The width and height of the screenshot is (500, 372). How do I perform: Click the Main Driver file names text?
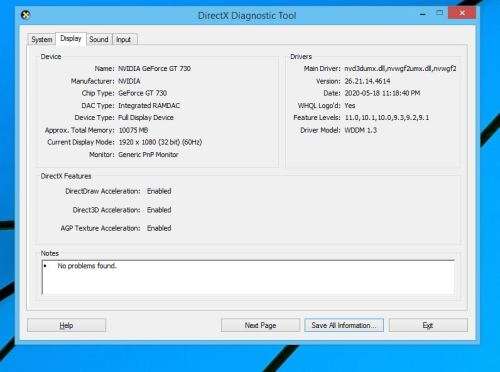400,69
